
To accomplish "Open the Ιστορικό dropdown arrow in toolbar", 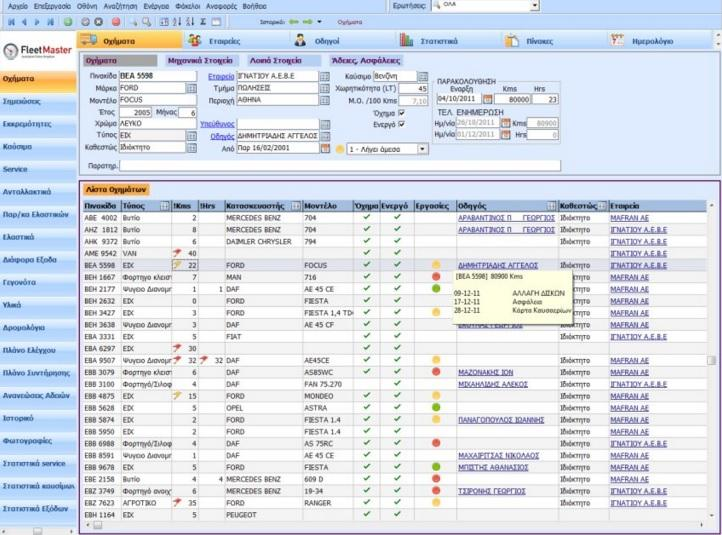I will click(320, 22).
